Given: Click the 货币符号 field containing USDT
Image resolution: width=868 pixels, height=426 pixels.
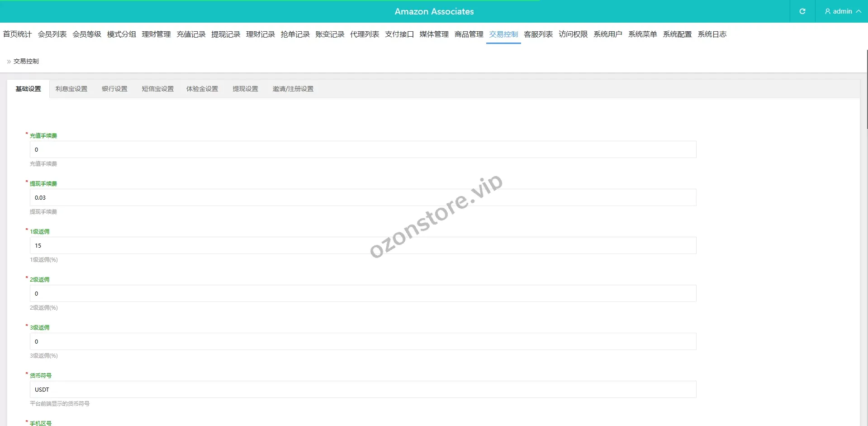Looking at the screenshot, I should pyautogui.click(x=363, y=390).
